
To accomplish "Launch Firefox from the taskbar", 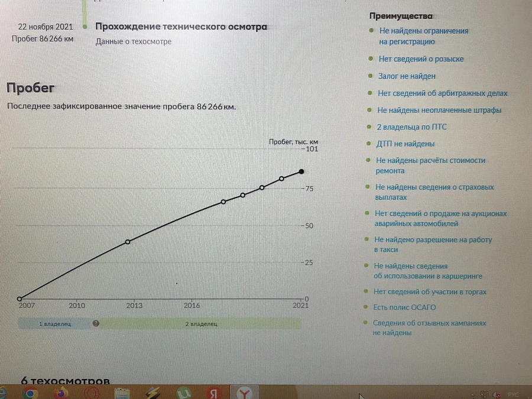I will tap(61, 394).
